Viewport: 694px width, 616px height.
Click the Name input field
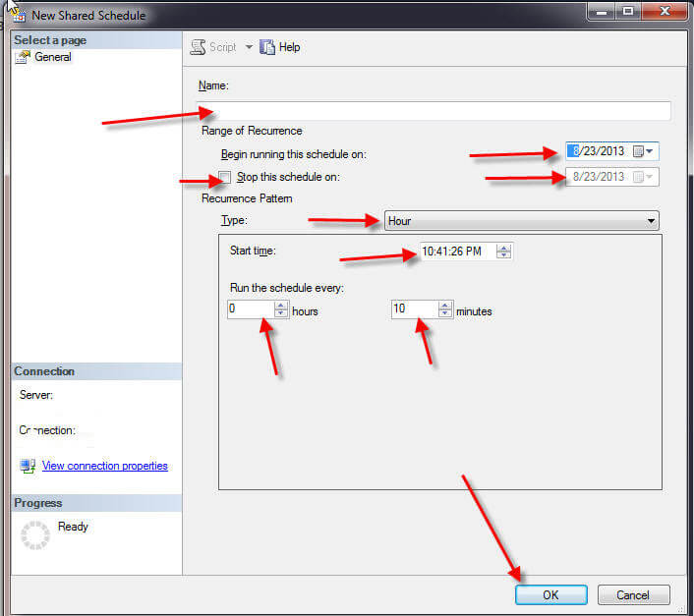434,111
